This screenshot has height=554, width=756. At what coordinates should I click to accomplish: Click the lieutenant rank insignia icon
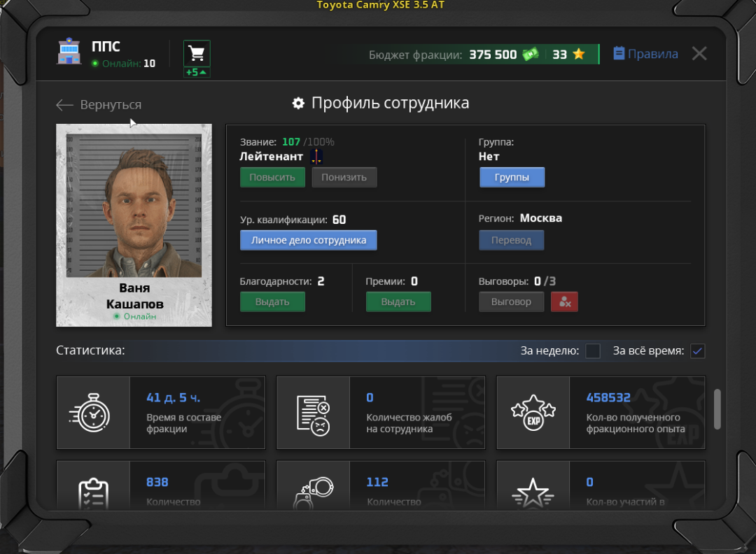point(316,157)
